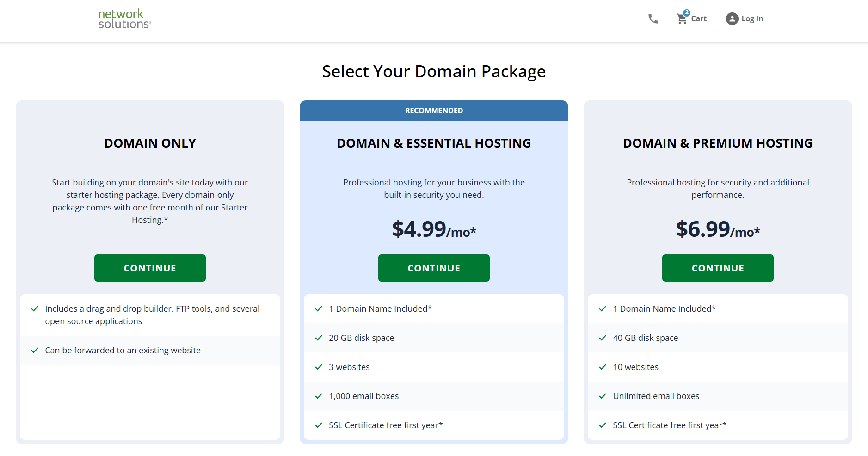
Task: Click the Log In account icon
Action: coord(732,18)
